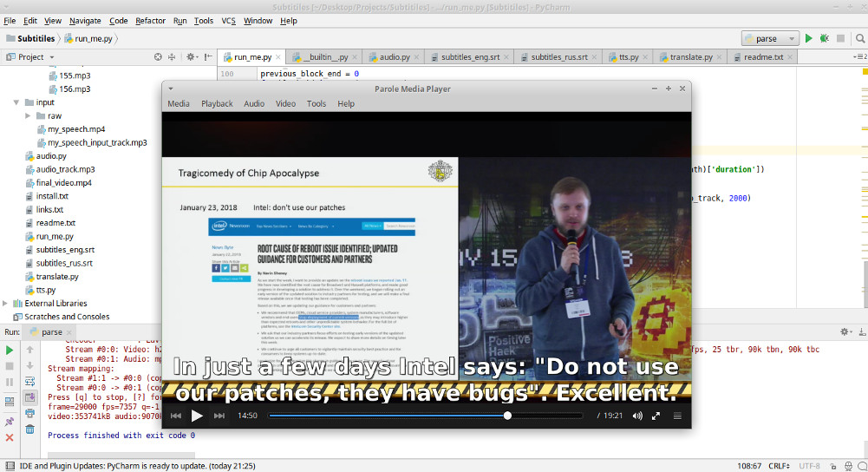This screenshot has height=472, width=868.
Task: Toggle tool window bars icon in status bar
Action: [10, 466]
